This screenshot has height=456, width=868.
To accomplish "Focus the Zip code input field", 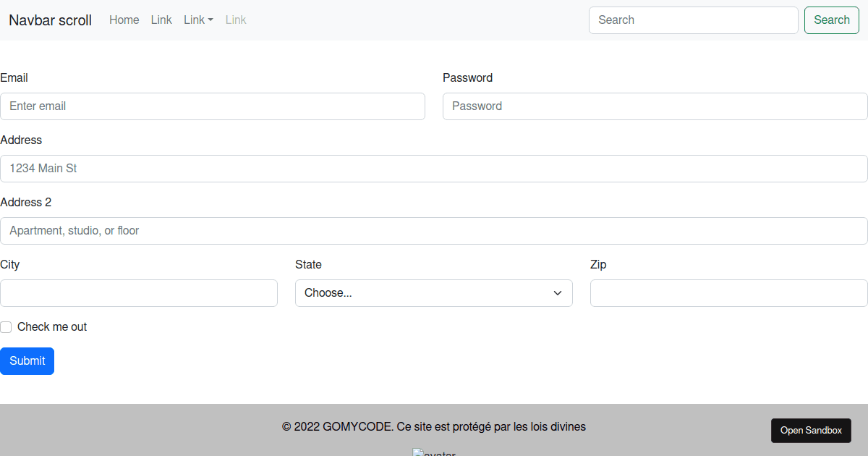I will click(728, 292).
